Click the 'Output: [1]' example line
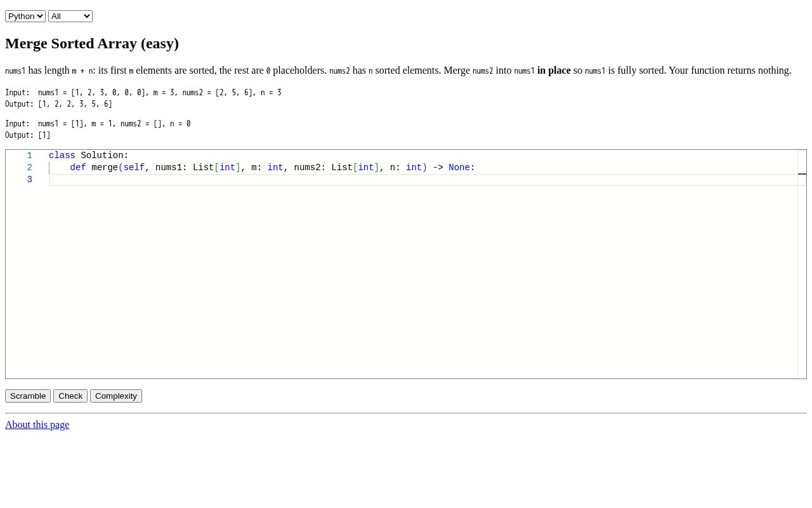 tap(28, 135)
